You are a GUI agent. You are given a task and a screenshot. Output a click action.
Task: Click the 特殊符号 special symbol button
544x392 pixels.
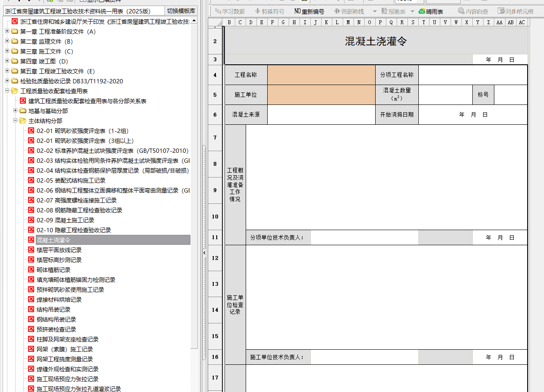(270, 11)
